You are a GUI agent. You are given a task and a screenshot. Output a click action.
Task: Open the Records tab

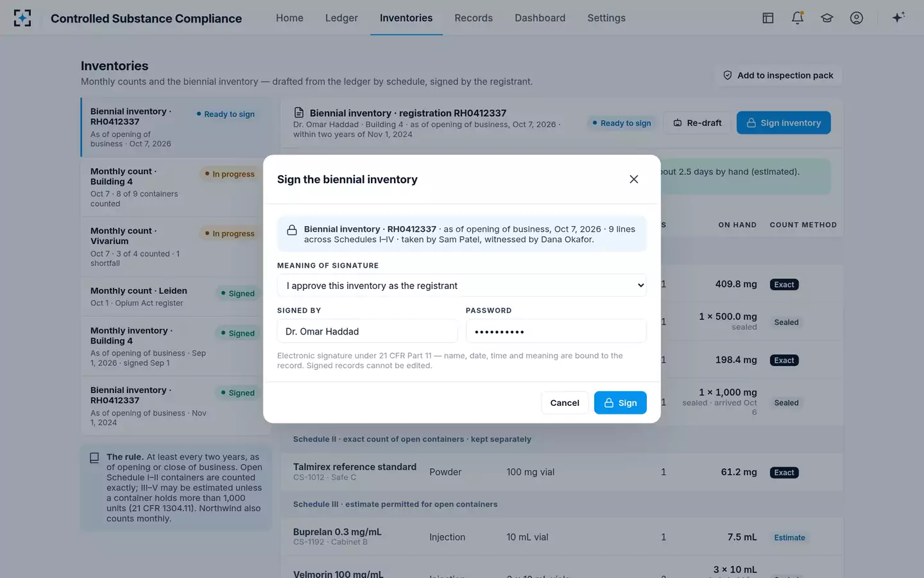tap(474, 18)
